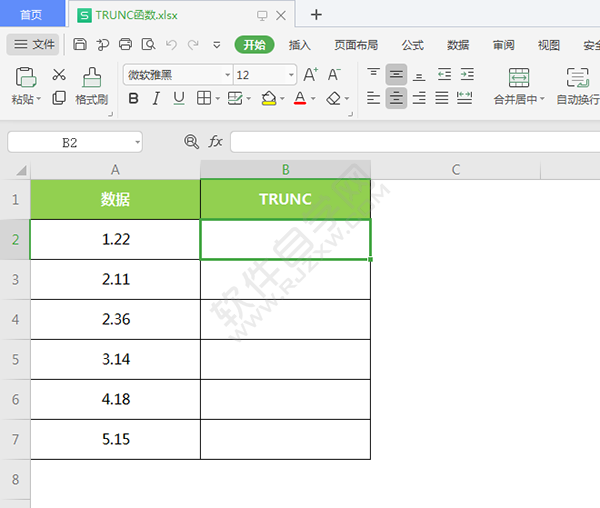Select cell containing 3.14

point(115,359)
